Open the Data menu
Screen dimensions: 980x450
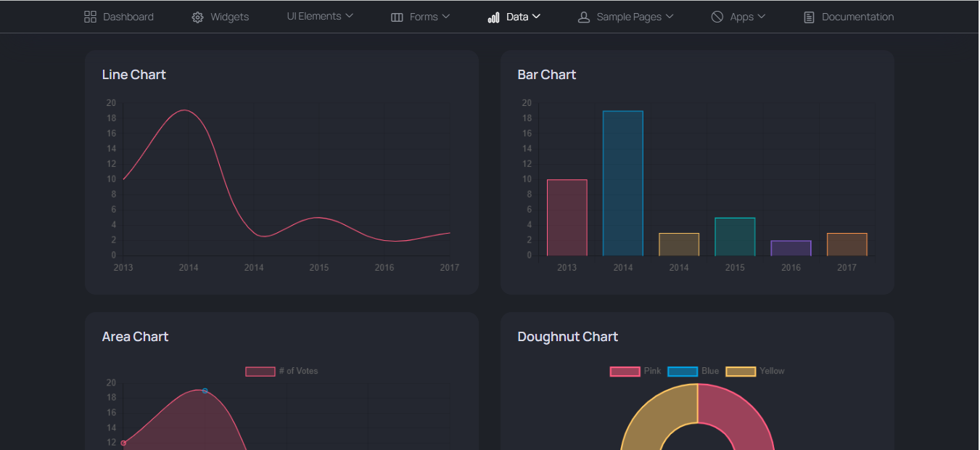coord(514,17)
